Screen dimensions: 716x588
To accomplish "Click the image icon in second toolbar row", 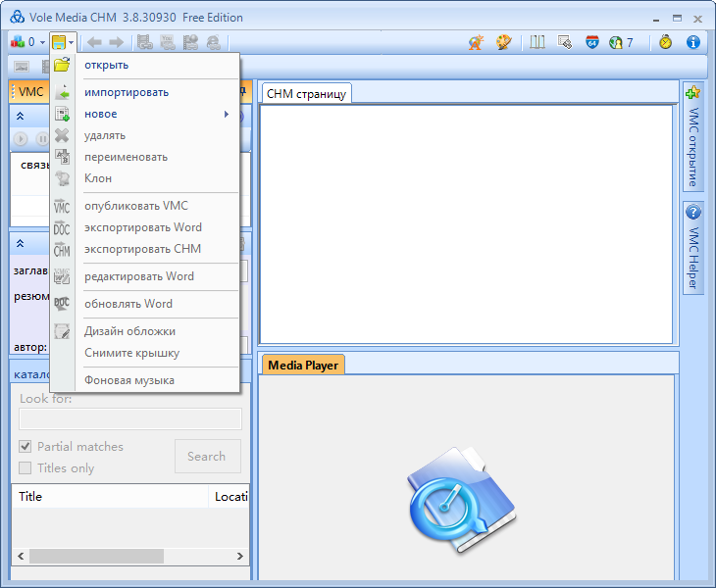I will (22, 67).
